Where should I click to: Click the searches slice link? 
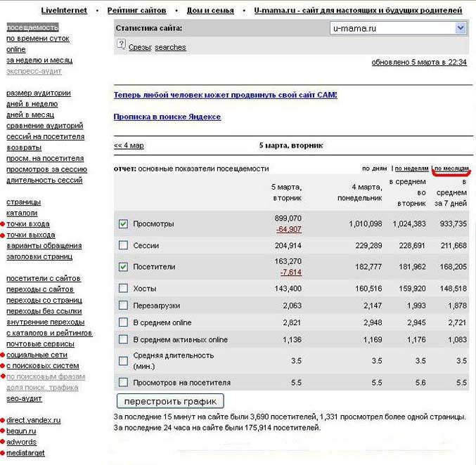(x=170, y=47)
